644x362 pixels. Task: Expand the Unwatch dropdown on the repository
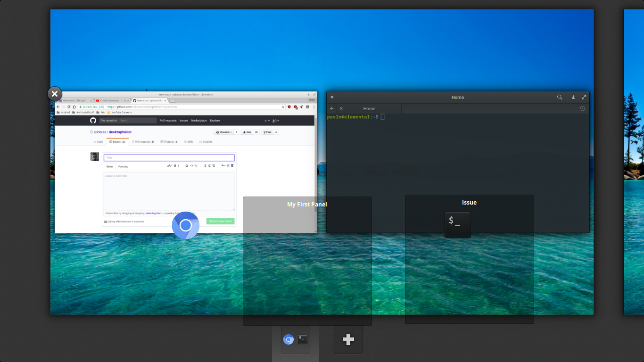tap(224, 132)
